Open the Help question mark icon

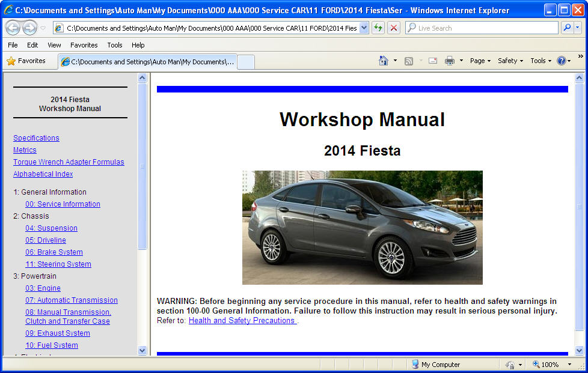tap(561, 61)
